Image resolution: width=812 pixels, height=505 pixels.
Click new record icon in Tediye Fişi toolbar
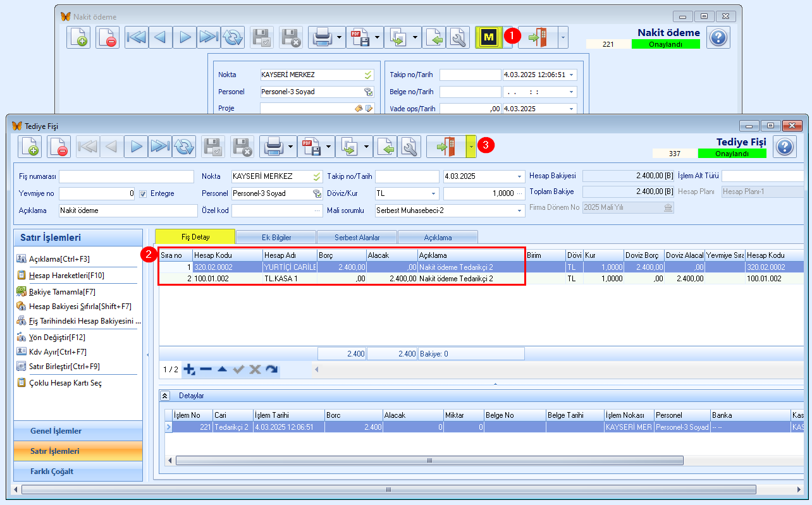click(x=29, y=147)
